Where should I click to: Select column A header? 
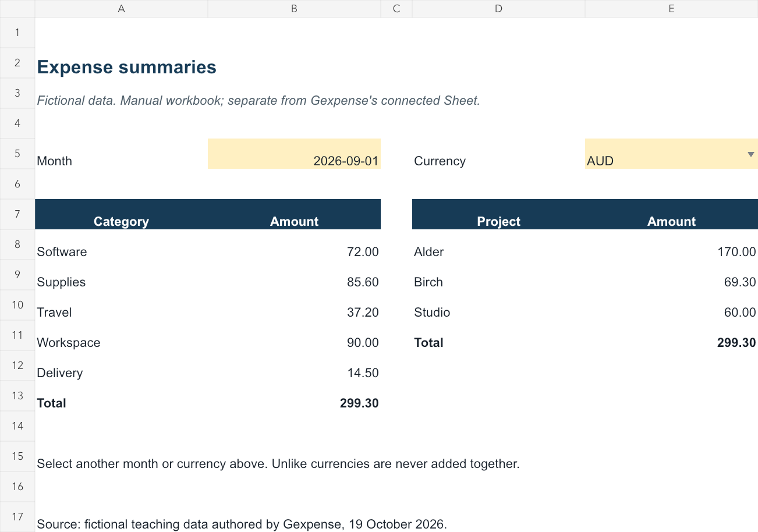pos(121,9)
